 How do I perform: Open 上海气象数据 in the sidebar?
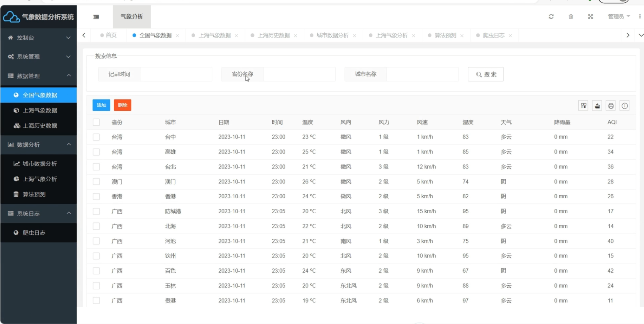point(38,110)
